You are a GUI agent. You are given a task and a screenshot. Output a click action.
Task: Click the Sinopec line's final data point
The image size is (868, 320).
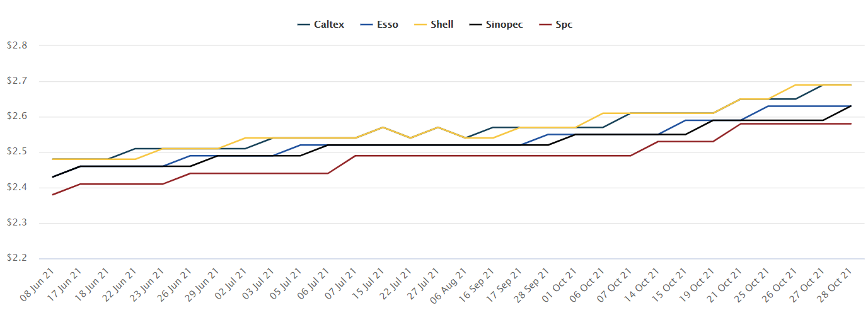point(851,106)
